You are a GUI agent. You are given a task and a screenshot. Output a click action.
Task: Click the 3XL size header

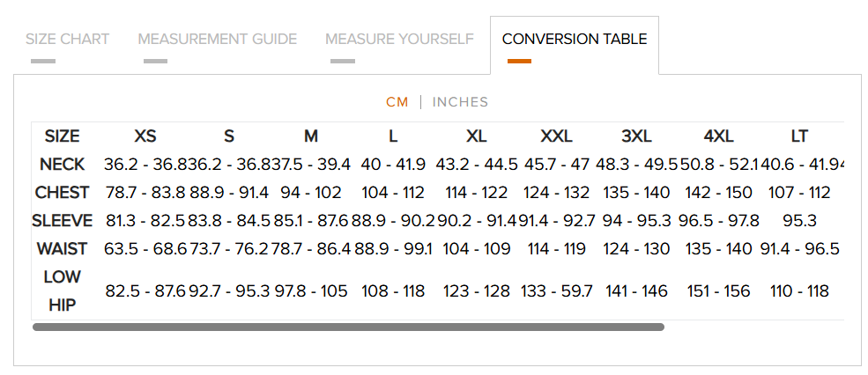pyautogui.click(x=636, y=136)
